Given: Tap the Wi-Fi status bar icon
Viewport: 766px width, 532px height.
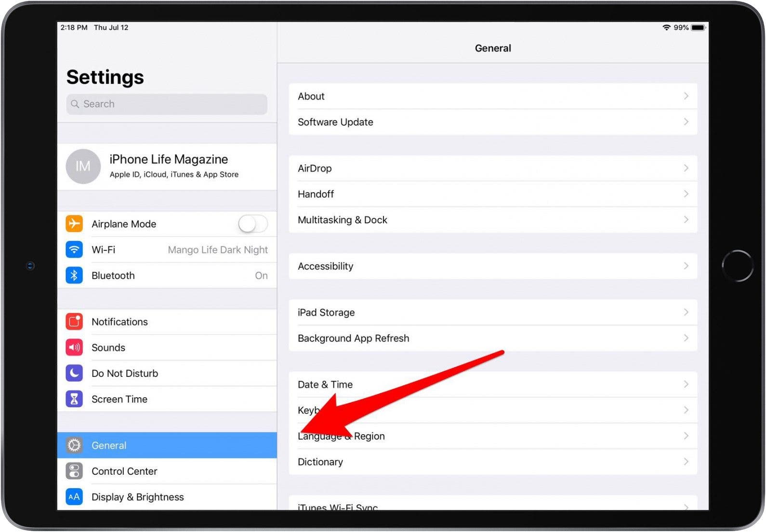Looking at the screenshot, I should click(667, 27).
